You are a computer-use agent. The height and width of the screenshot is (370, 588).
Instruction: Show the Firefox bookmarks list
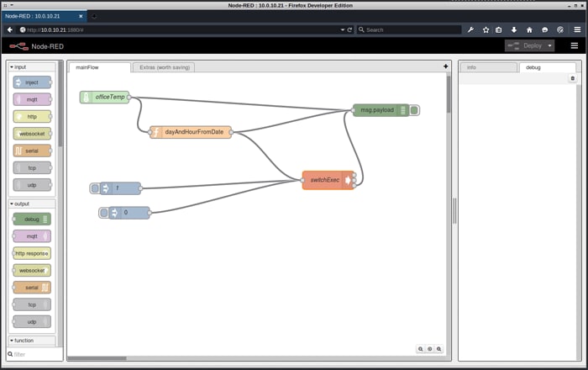point(499,29)
